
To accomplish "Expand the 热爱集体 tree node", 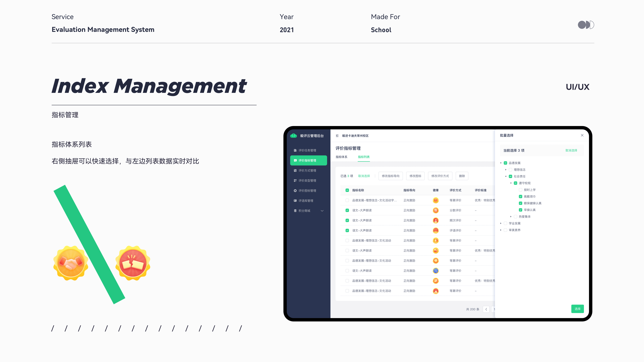I will point(511,217).
